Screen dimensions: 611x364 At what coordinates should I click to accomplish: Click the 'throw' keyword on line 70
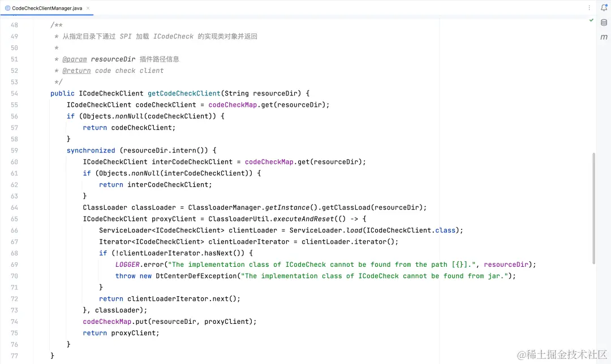(x=126, y=276)
